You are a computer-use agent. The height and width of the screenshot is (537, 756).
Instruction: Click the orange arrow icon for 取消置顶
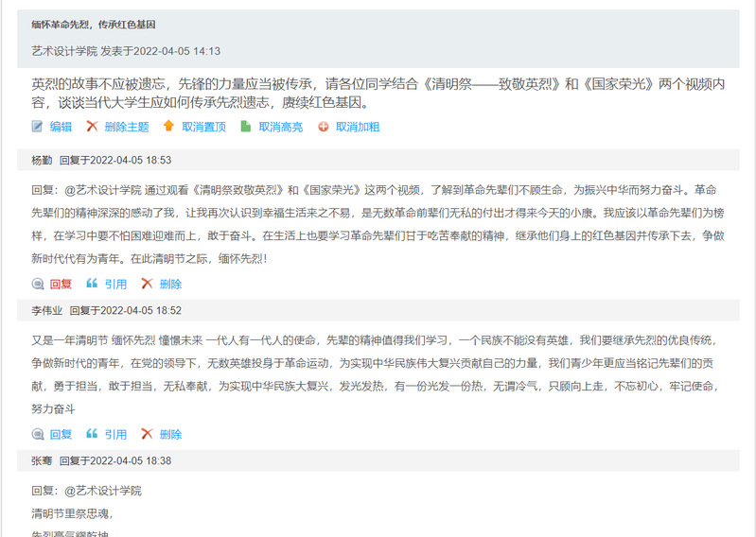[168, 127]
